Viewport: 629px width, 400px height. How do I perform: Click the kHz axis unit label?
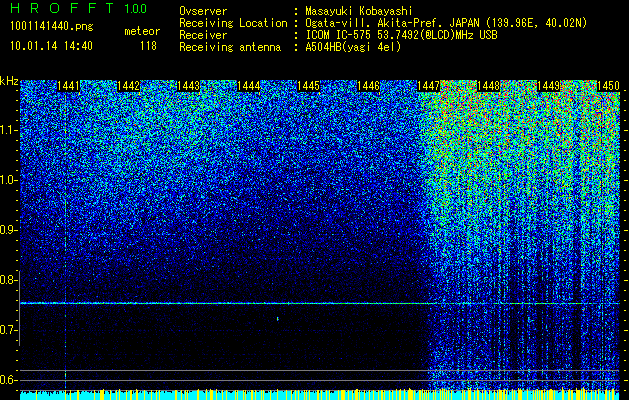pos(10,81)
